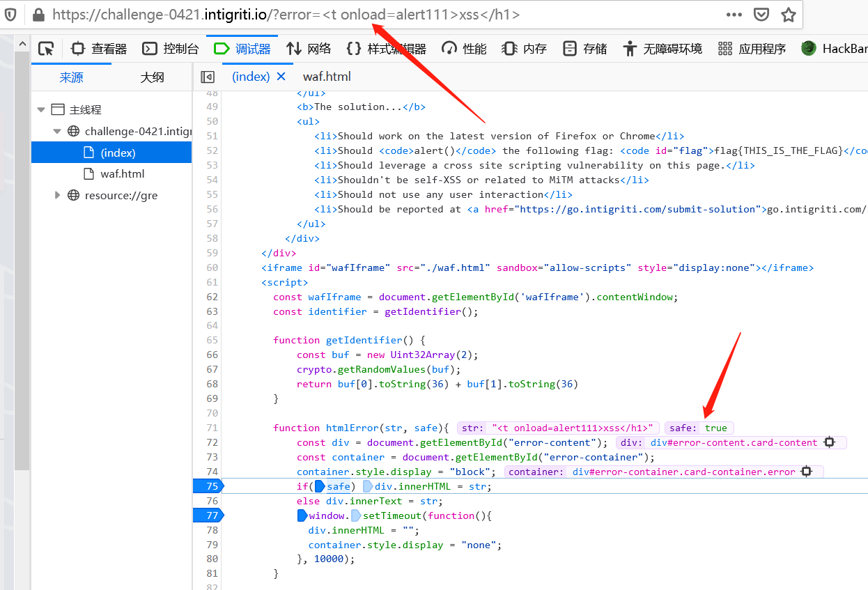The height and width of the screenshot is (590, 868).
Task: Switch to the 性能 Performance tab
Action: (465, 49)
